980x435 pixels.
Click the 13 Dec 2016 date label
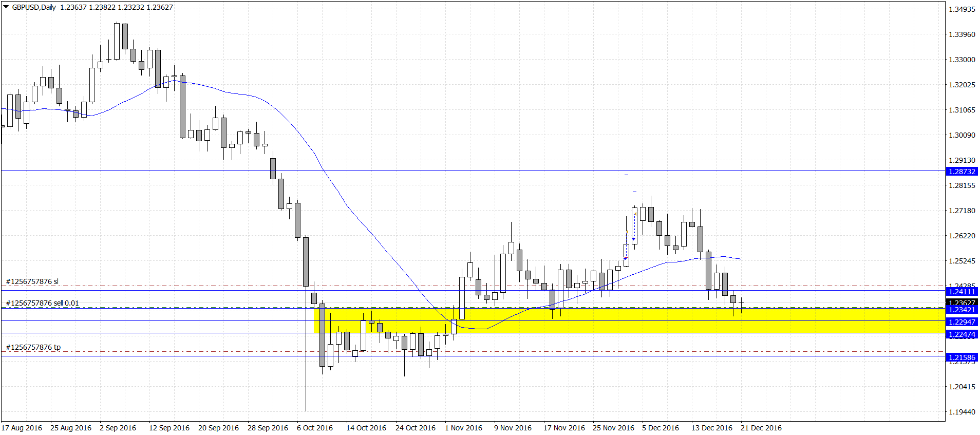tap(712, 428)
